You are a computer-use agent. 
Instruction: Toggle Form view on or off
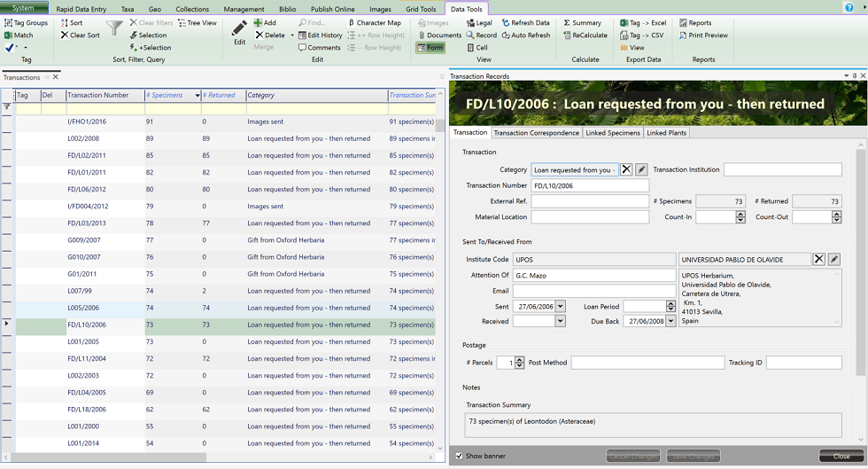tap(430, 48)
